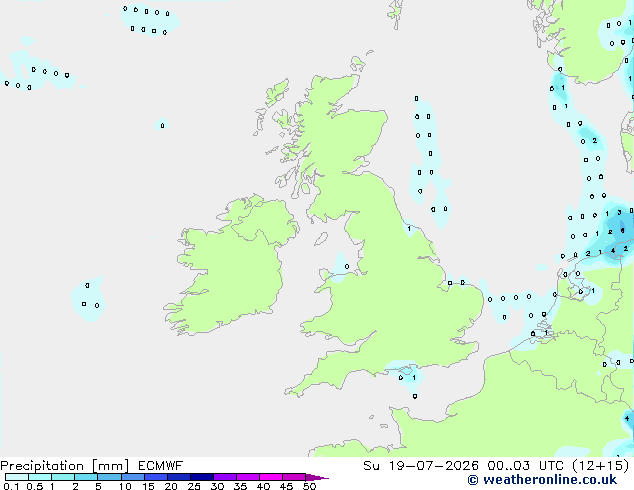The height and width of the screenshot is (490, 634).
Task: Select the 25 mm navy legend swatch
Action: point(202,477)
